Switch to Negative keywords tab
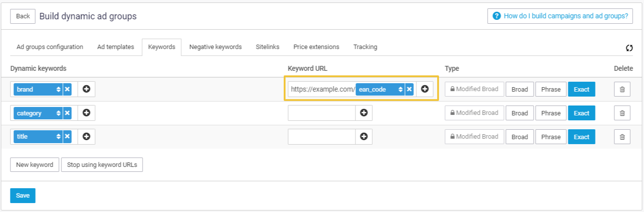Viewport: 644px width, 212px height. 215,47
